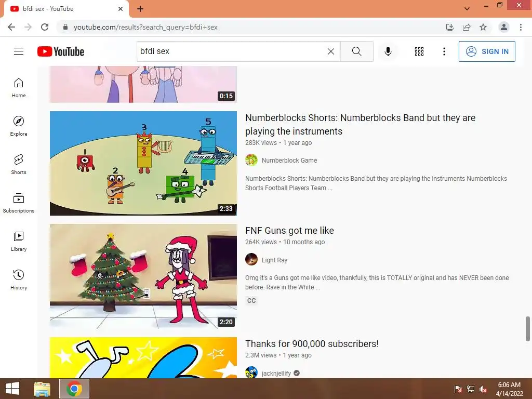Click Numberblock Game channel avatar
532x399 pixels.
[x=251, y=160]
